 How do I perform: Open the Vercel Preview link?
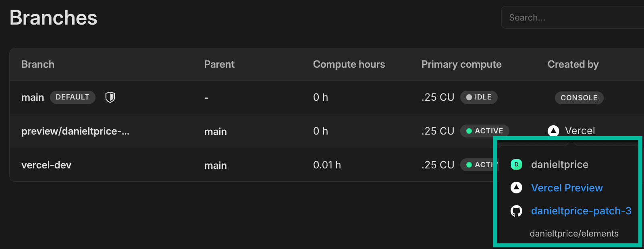pyautogui.click(x=567, y=188)
